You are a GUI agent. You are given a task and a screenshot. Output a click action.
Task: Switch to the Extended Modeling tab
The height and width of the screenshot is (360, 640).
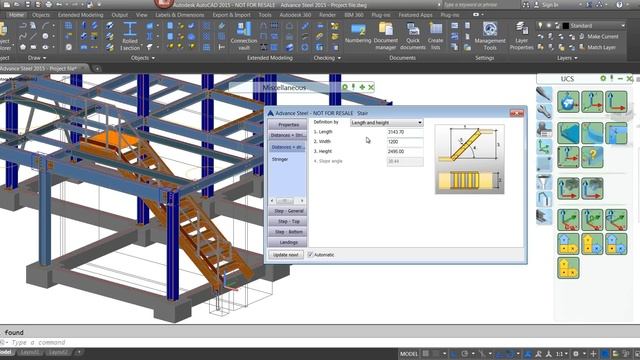tap(80, 15)
